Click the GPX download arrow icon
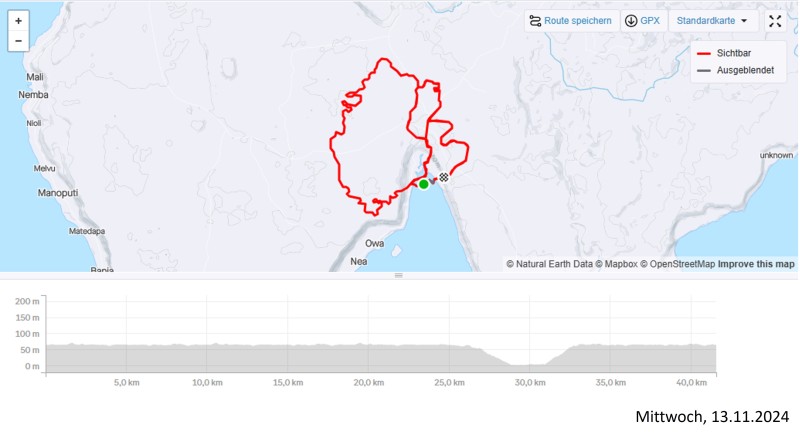This screenshot has width=800, height=437. [631, 21]
